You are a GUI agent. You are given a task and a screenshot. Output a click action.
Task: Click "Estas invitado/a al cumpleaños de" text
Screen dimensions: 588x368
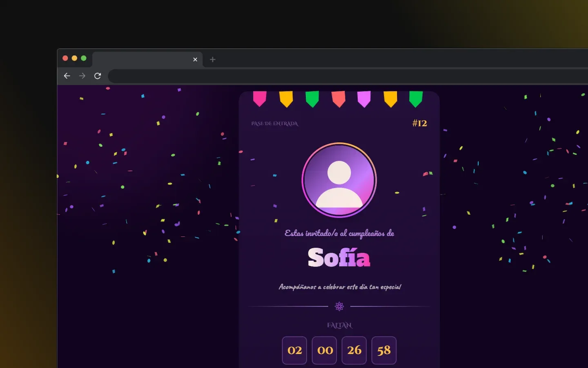(339, 233)
